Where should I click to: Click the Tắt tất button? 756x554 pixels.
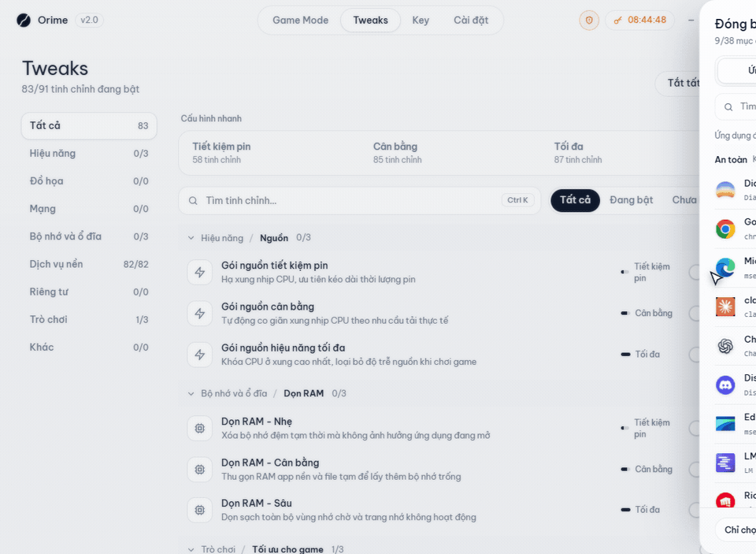pyautogui.click(x=678, y=84)
